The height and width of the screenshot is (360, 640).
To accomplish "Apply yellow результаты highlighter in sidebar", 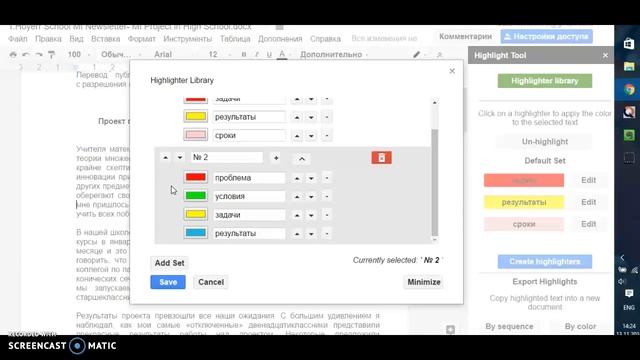I will [x=524, y=202].
